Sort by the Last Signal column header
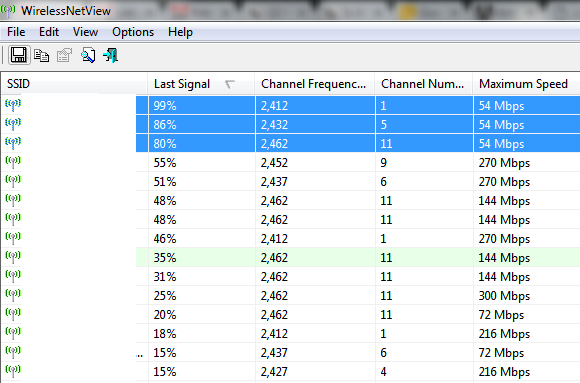The image size is (580, 383). click(201, 84)
